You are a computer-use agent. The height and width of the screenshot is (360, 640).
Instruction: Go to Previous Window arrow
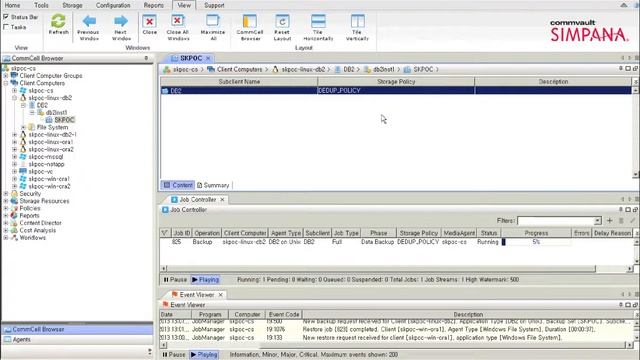coord(89,21)
